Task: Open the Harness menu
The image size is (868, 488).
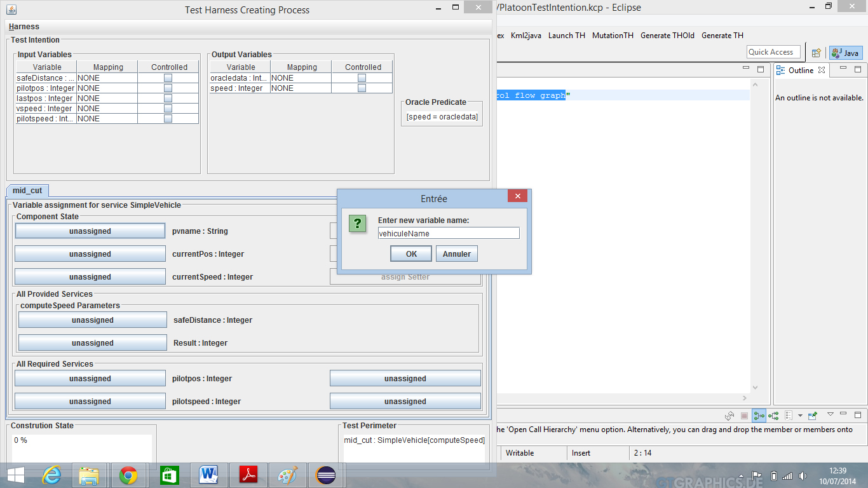Action: (24, 27)
